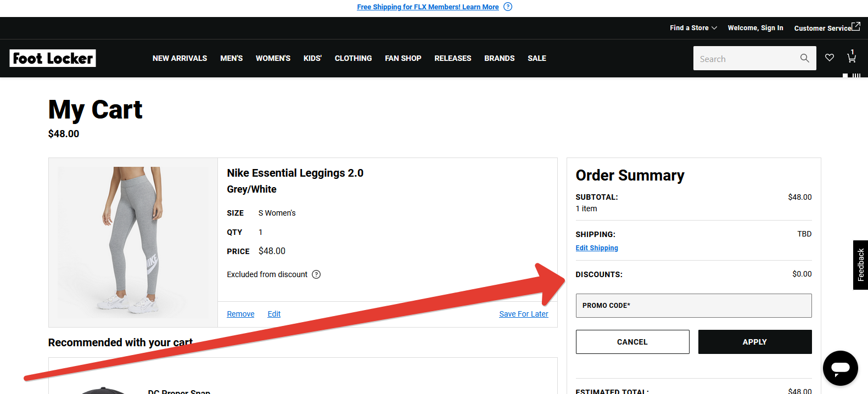This screenshot has width=868, height=394.
Task: Click the $0.00 discounts value
Action: pos(802,274)
